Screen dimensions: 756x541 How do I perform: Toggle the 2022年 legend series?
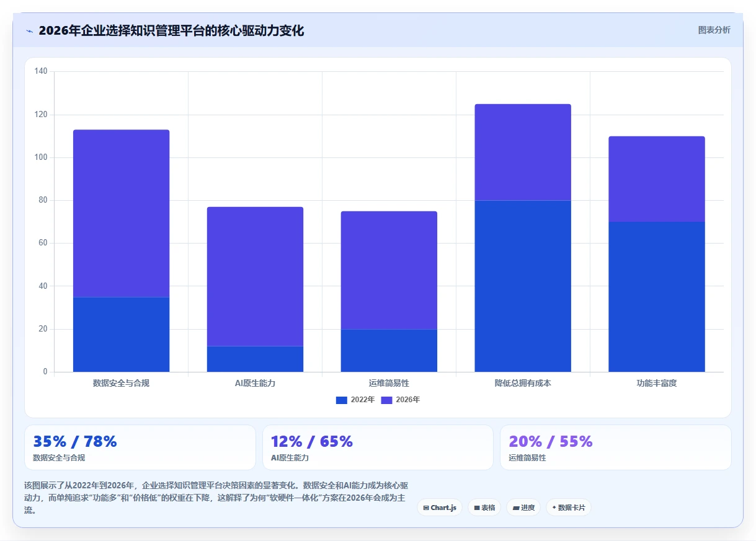[x=355, y=400]
